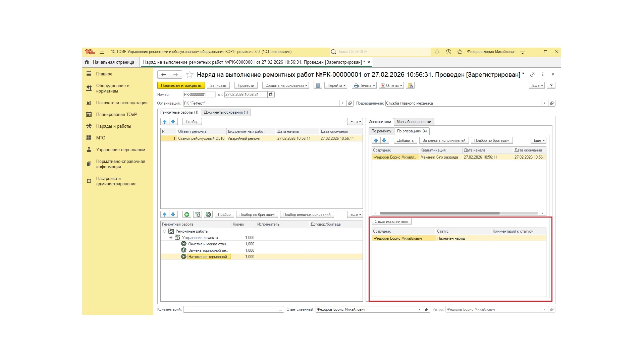Click the document movements list icon
644x362 pixels.
tap(318, 85)
